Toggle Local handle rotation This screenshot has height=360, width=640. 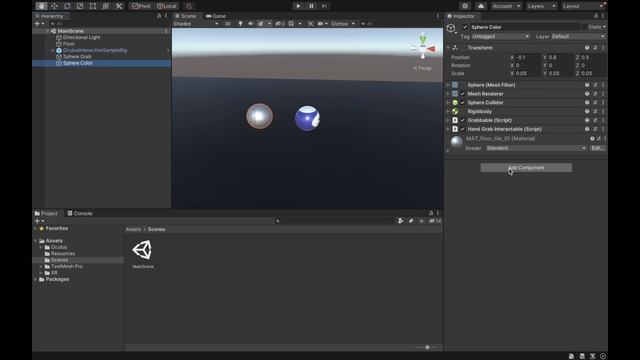(x=167, y=6)
